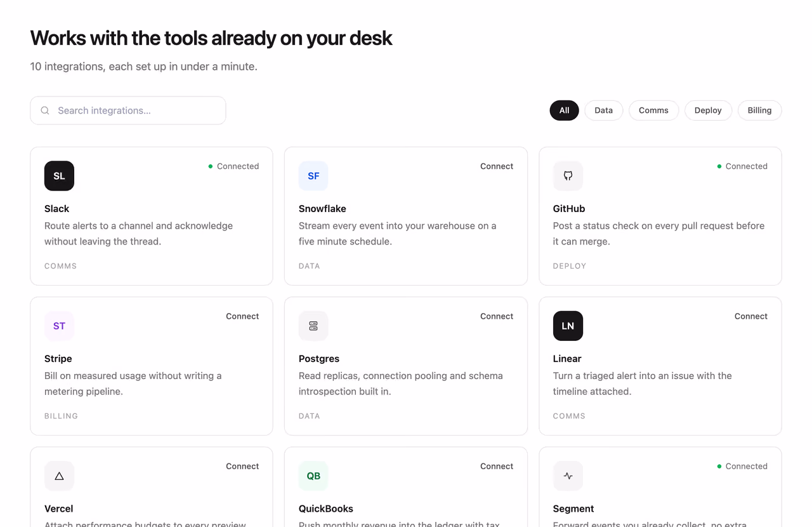Image resolution: width=812 pixels, height=527 pixels.
Task: Click the Segment pulse icon
Action: [568, 476]
